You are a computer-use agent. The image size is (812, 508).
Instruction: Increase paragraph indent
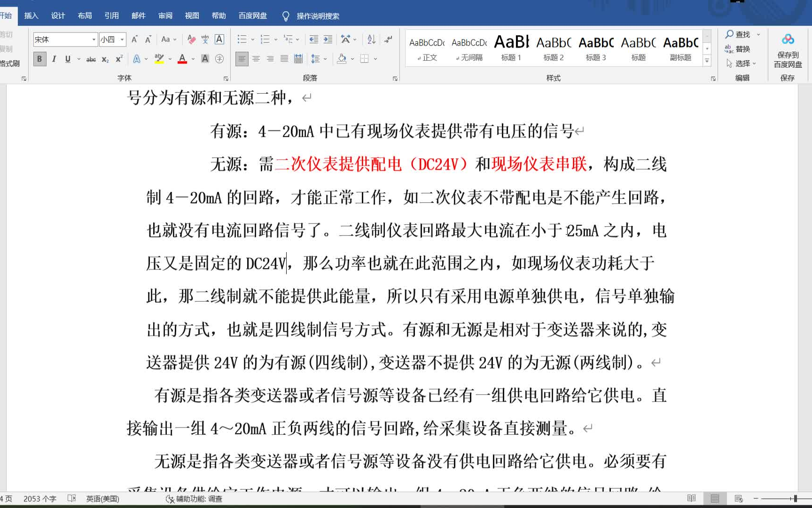click(328, 40)
